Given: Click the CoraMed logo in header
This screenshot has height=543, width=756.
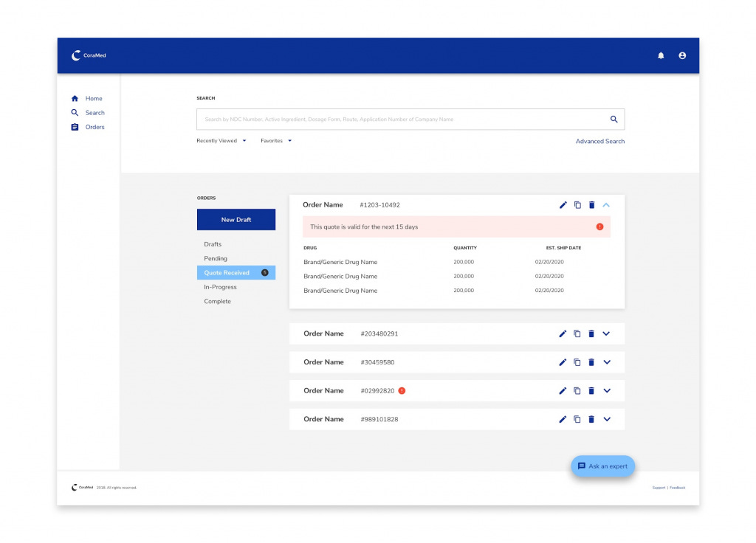Looking at the screenshot, I should 89,55.
